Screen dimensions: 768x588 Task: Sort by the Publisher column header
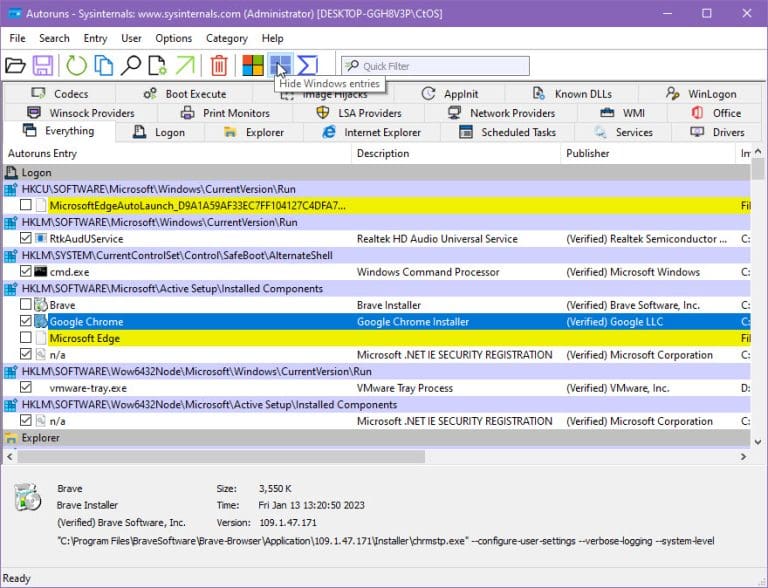coord(649,153)
